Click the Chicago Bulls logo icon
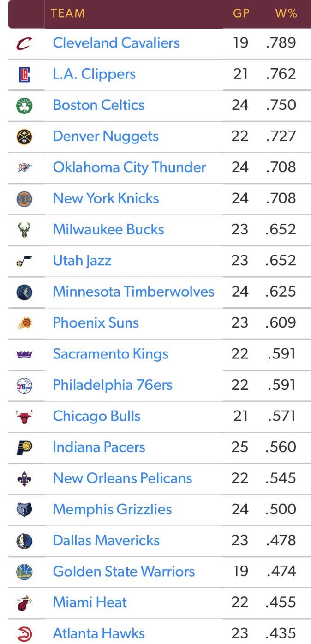 (24, 417)
